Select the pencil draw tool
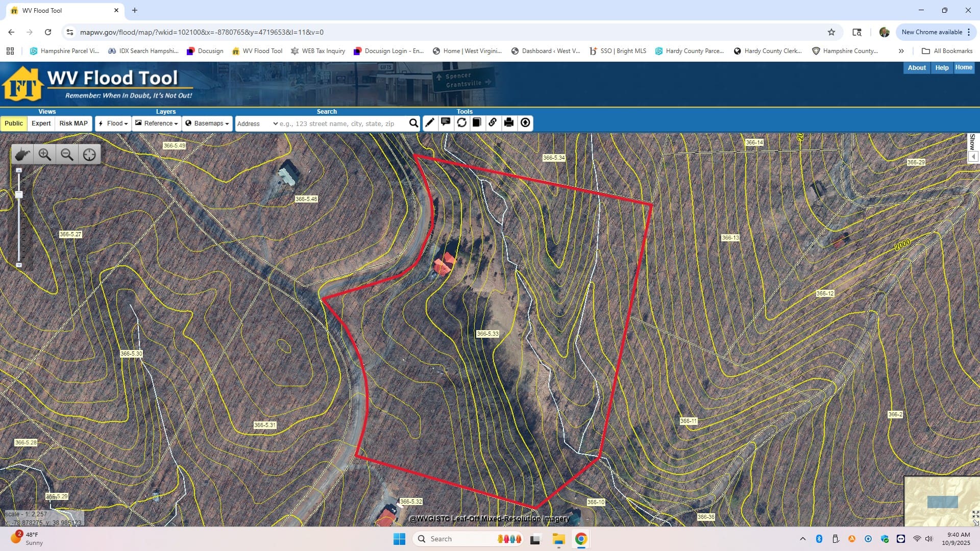This screenshot has height=551, width=980. [x=430, y=123]
